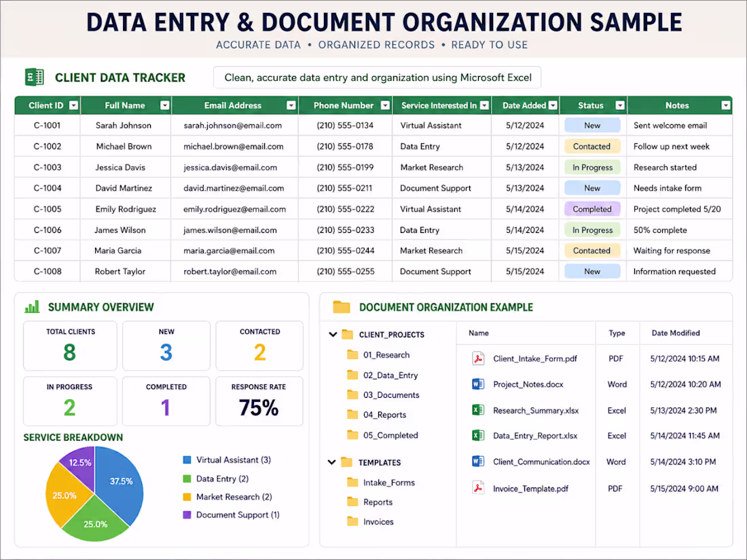Open the Phone Number filter dropdown

click(386, 105)
